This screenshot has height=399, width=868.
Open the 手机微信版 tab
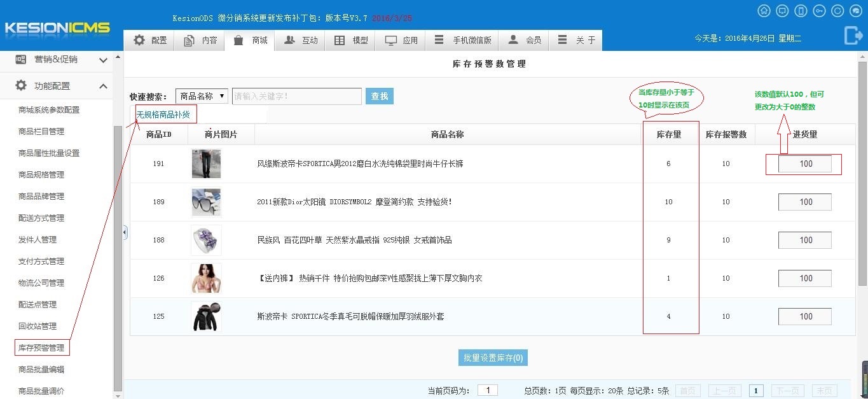tap(462, 40)
